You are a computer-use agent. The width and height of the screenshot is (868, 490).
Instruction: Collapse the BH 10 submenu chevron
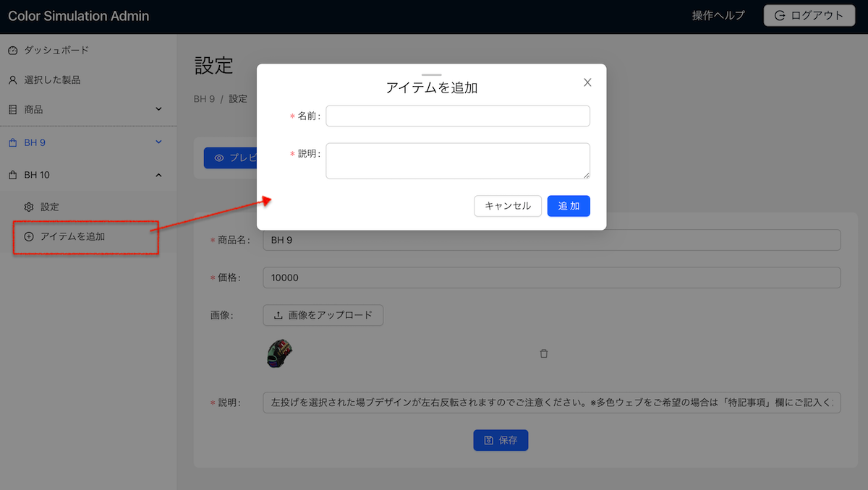(159, 175)
